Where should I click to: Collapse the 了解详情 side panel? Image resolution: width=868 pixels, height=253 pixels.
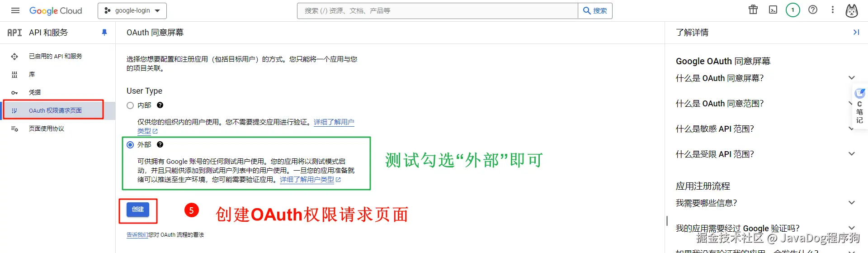click(856, 32)
